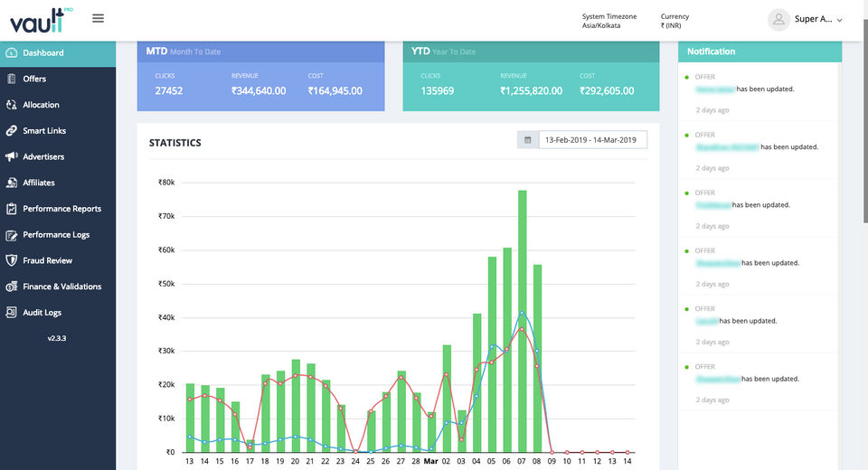The image size is (868, 470).
Task: Toggle the hamburger sidebar menu
Action: coord(99,18)
